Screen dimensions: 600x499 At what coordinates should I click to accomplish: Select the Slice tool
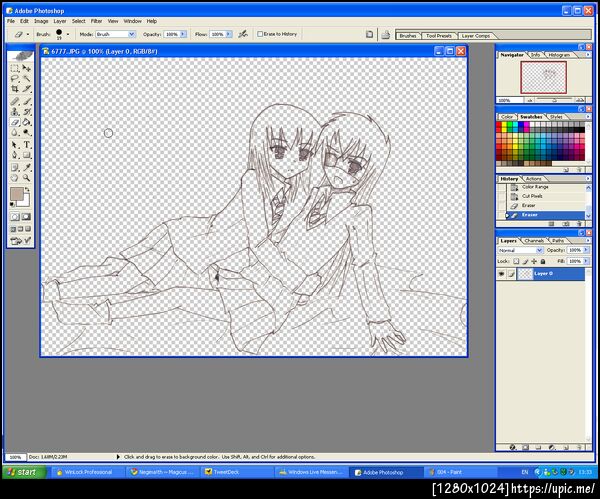26,89
